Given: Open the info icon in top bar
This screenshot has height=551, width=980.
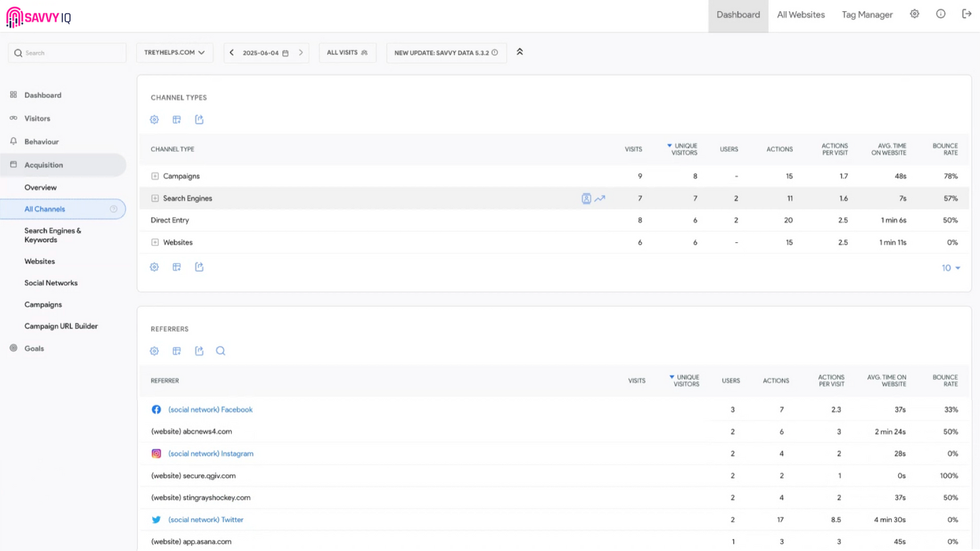Looking at the screenshot, I should [940, 14].
